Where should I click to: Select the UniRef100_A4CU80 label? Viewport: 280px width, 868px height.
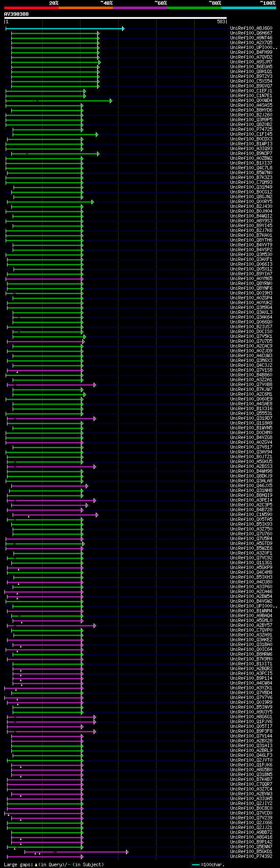pyautogui.click(x=251, y=582)
